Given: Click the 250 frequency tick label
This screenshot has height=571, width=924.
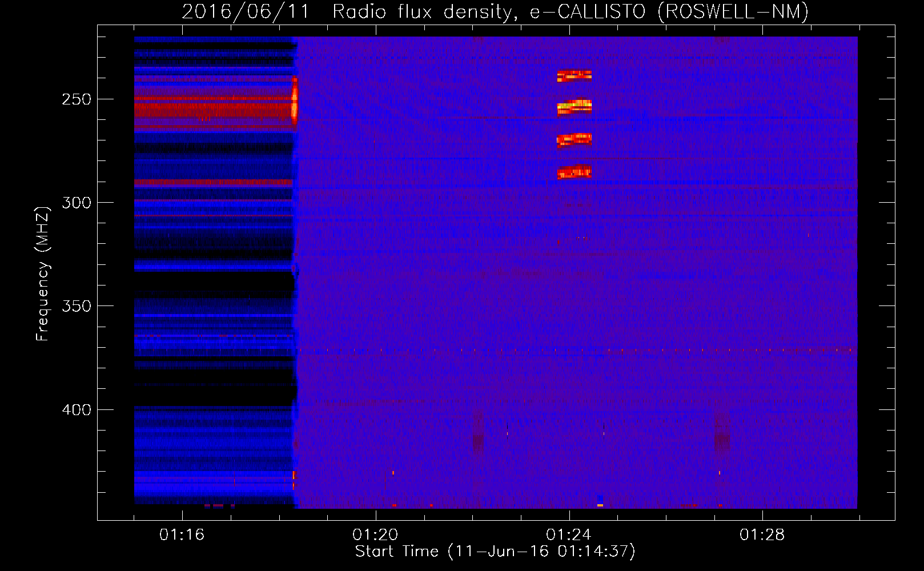Looking at the screenshot, I should click(77, 99).
